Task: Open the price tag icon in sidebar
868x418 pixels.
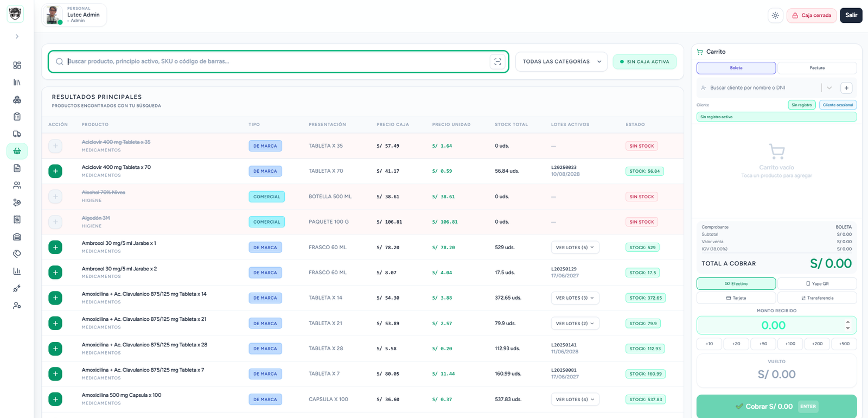Action: pos(17,254)
